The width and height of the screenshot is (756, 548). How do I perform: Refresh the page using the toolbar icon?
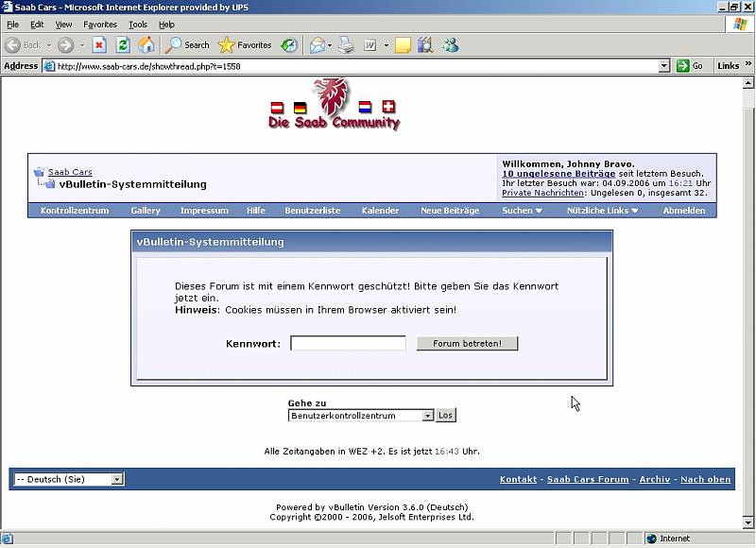click(x=123, y=45)
